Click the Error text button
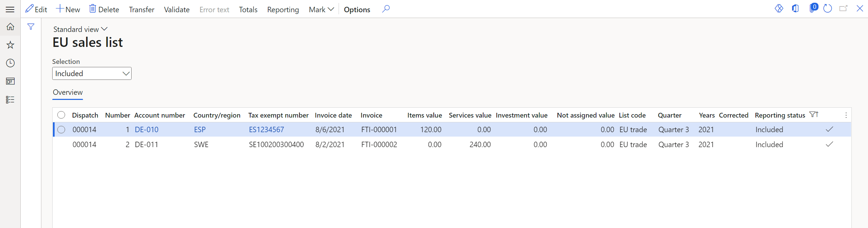Image resolution: width=868 pixels, height=228 pixels. (x=214, y=10)
